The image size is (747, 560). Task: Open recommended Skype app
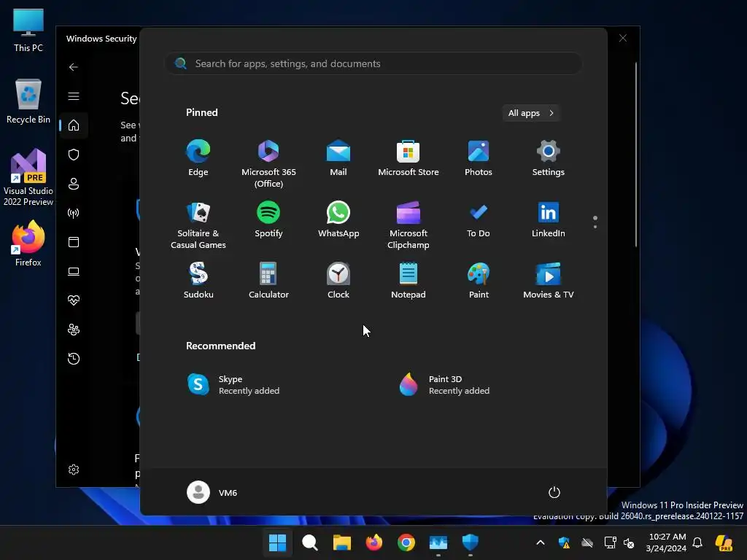[x=233, y=385]
